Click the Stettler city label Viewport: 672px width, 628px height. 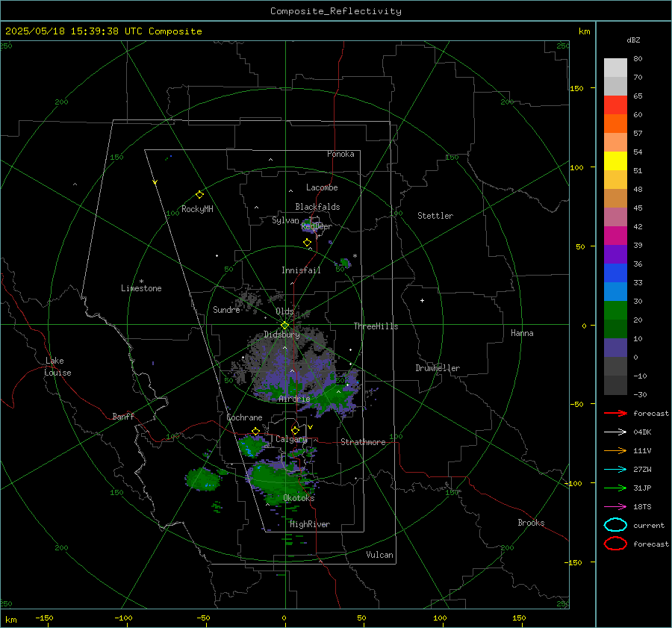(x=435, y=216)
